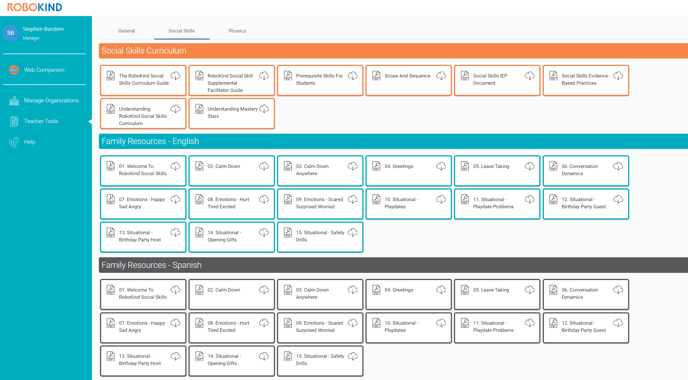Open Manage Organizations menu item

click(51, 100)
